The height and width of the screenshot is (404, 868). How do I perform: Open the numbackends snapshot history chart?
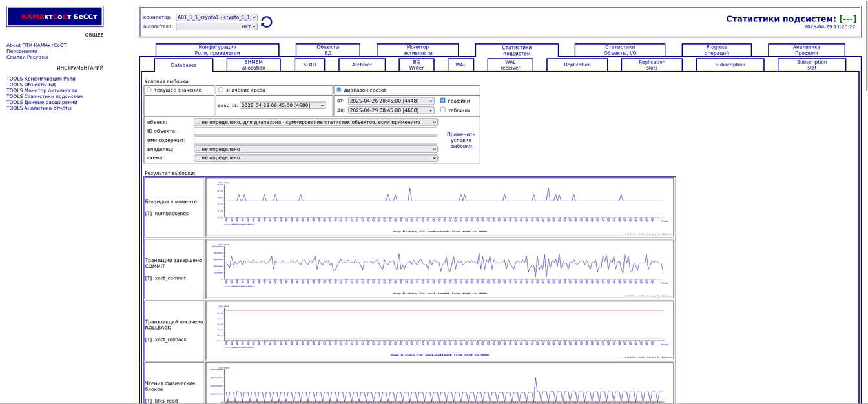pyautogui.click(x=439, y=208)
